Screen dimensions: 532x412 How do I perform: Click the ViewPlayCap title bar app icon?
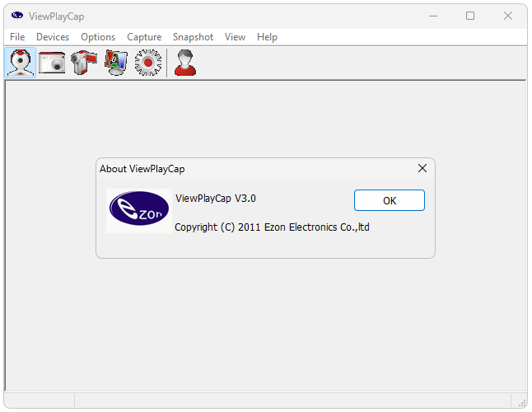[x=17, y=16]
